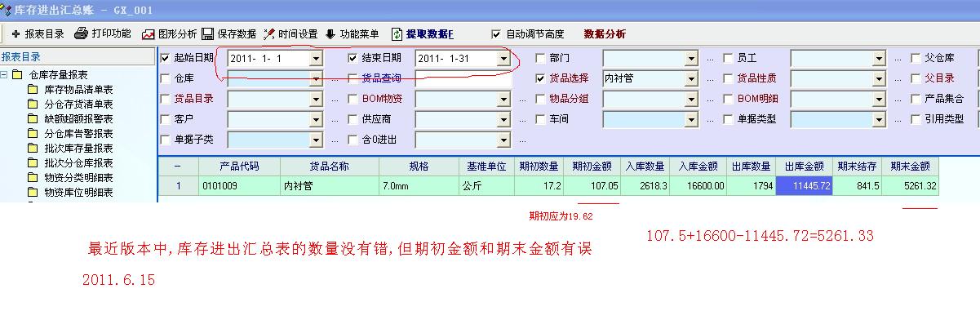Select row number 1 in table
980x311 pixels.
coord(178,186)
